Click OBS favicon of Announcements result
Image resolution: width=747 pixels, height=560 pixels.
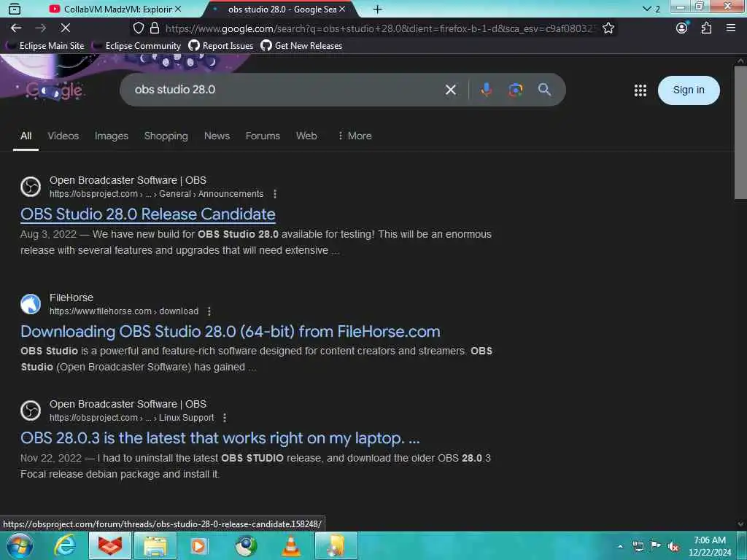(31, 187)
